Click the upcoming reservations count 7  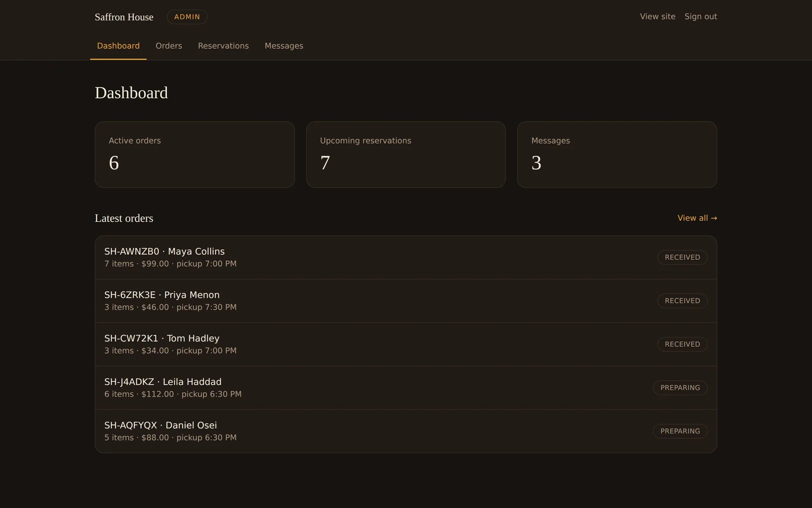point(325,163)
